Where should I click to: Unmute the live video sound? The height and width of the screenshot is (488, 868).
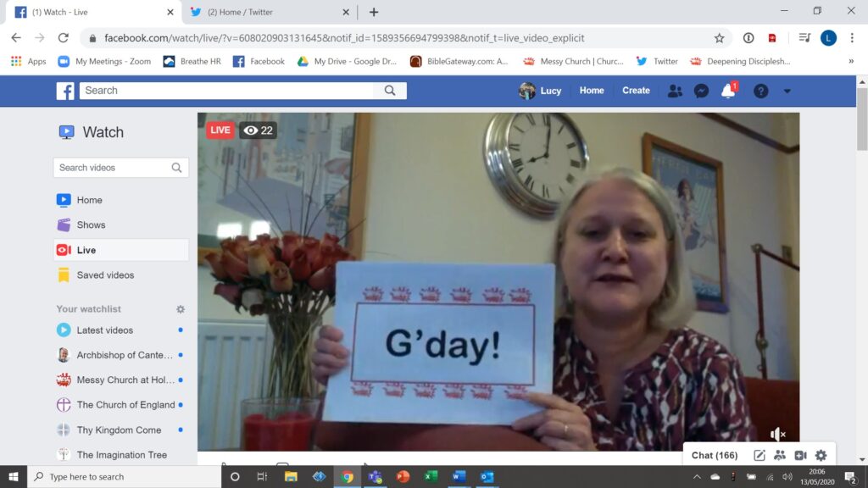(777, 434)
